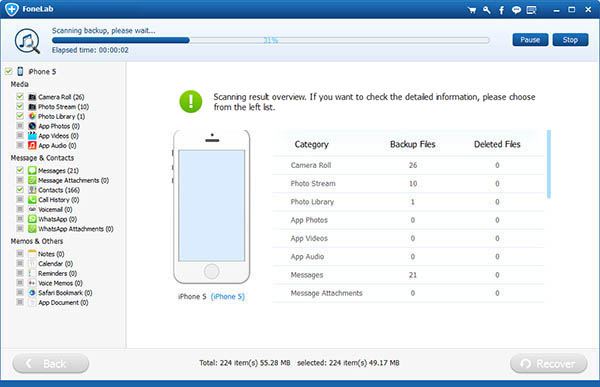Click the register key icon
The image size is (600, 387).
(x=487, y=10)
